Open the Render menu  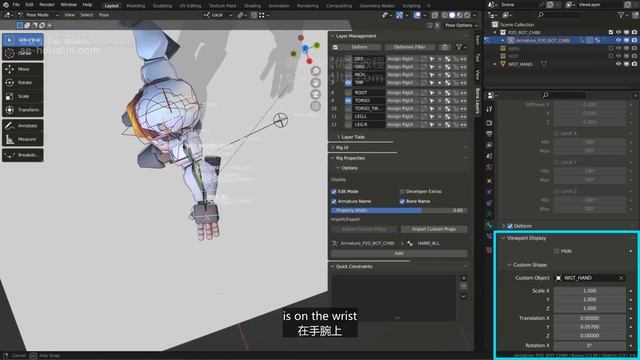pyautogui.click(x=47, y=5)
